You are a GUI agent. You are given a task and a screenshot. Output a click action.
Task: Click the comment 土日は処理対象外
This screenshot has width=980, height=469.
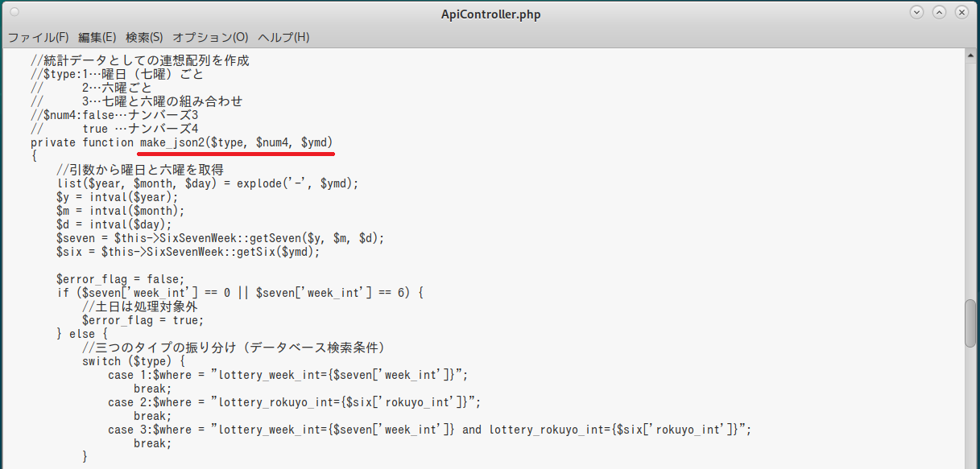[x=140, y=306]
